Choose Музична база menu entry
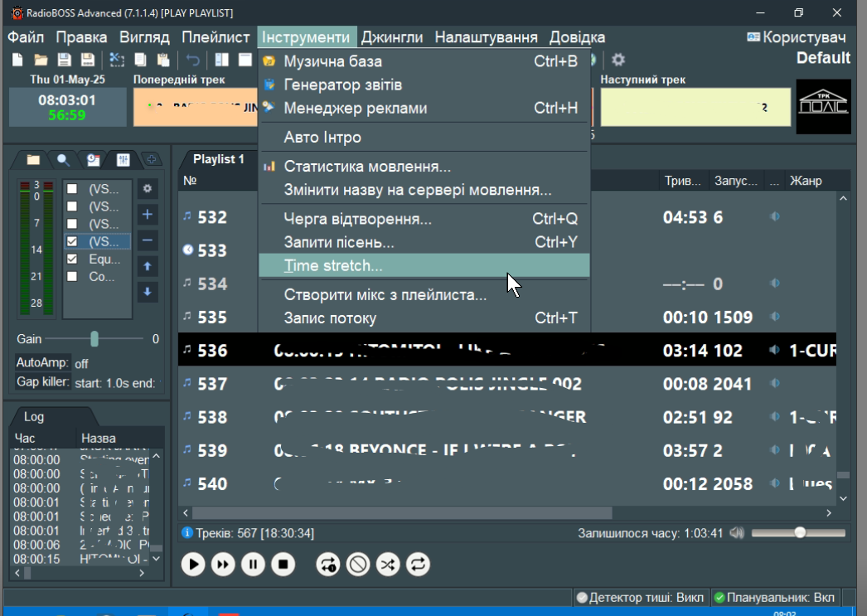 tap(424, 61)
